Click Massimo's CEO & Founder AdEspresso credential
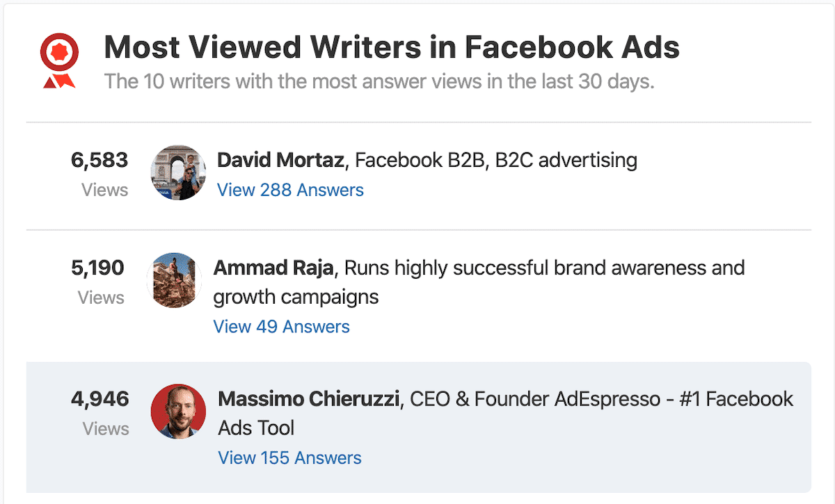This screenshot has height=504, width=835. click(x=506, y=414)
